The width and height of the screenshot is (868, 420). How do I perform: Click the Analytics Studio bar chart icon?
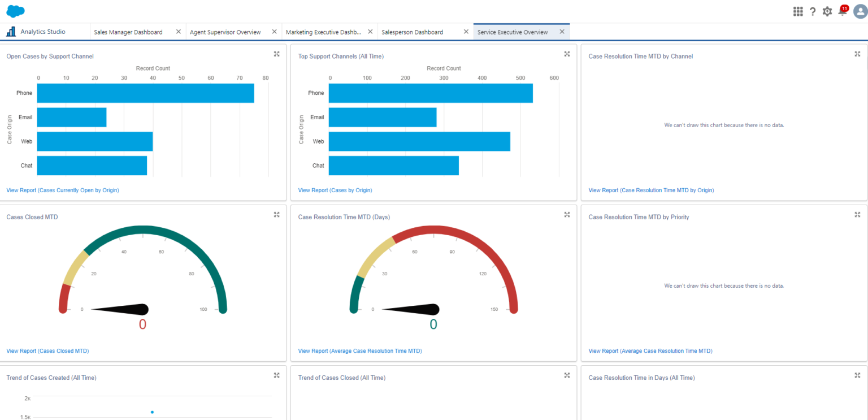coord(10,31)
